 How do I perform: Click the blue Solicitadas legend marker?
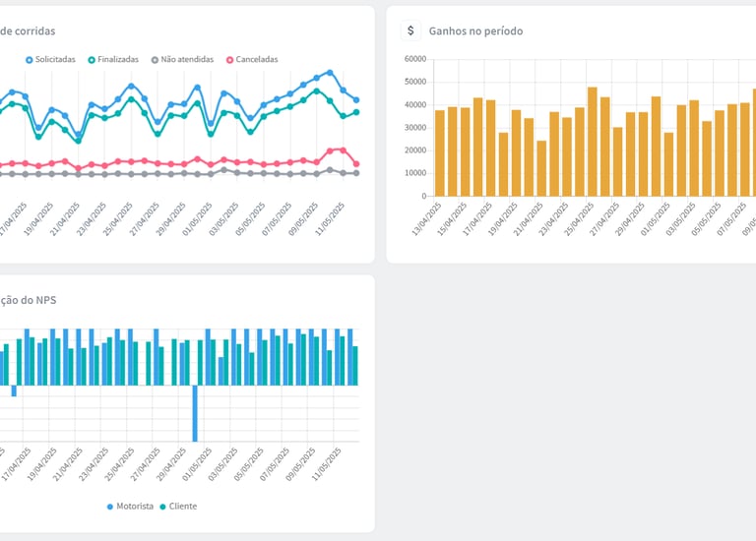(30, 60)
